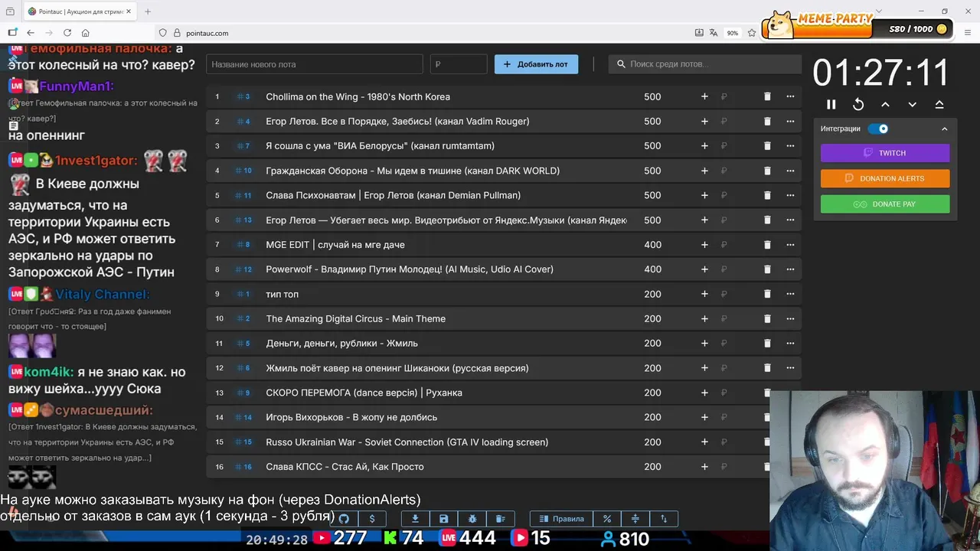The width and height of the screenshot is (980, 551).
Task: Select the Егор Летов. Все в Порядке lot name
Action: 397,121
